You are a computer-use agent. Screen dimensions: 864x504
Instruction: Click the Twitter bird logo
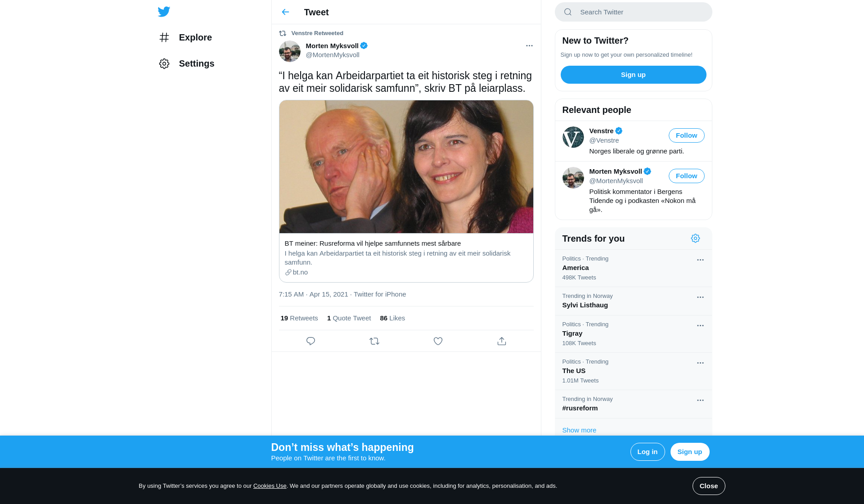(x=164, y=12)
